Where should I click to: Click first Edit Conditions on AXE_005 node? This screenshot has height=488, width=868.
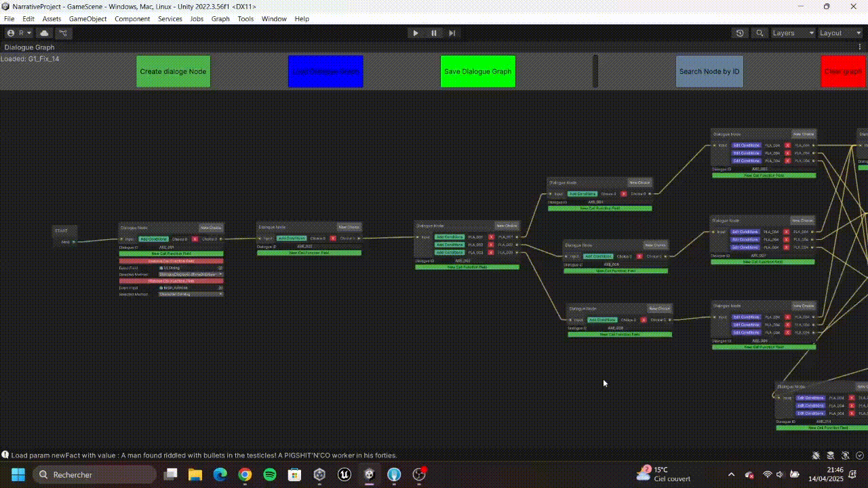click(746, 145)
